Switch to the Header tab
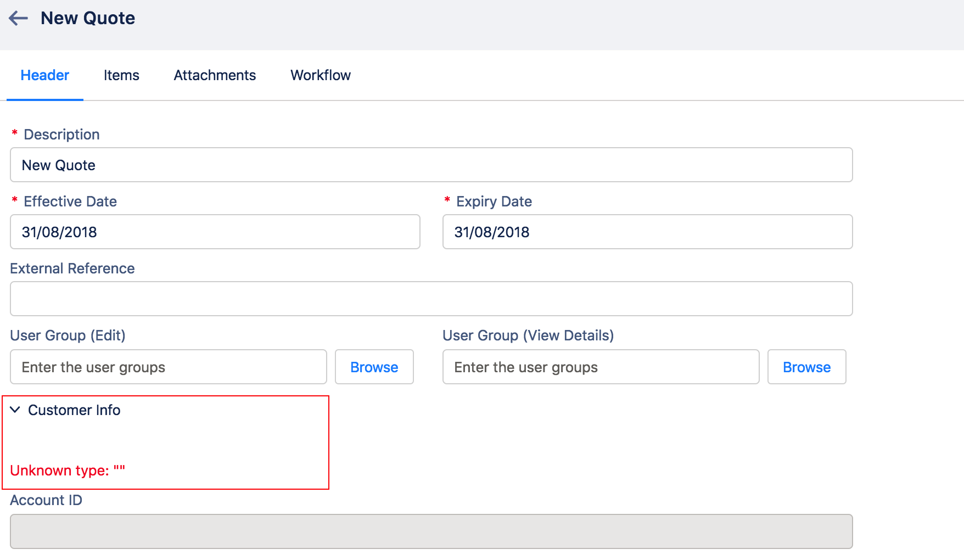 44,75
